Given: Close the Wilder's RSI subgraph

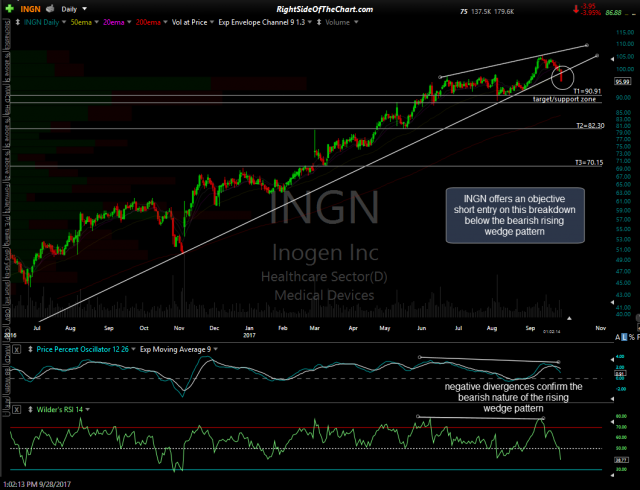Looking at the screenshot, I should tap(16, 410).
